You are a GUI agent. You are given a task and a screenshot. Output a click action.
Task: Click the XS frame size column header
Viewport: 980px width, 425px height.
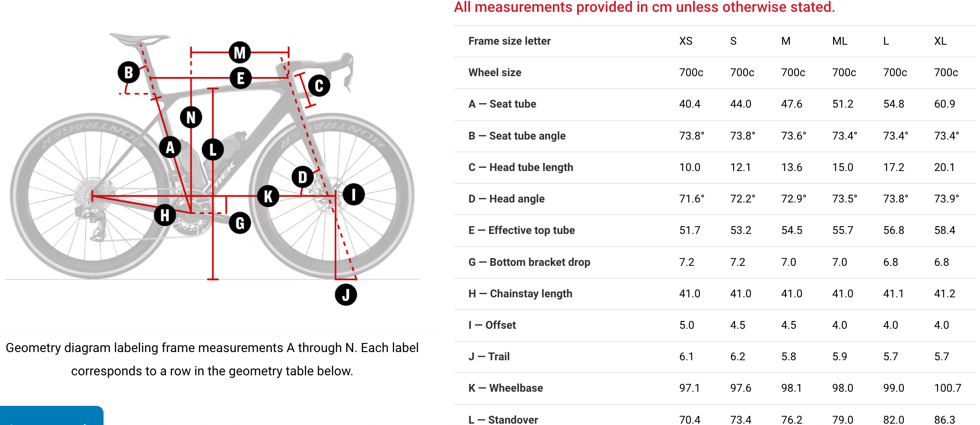686,41
